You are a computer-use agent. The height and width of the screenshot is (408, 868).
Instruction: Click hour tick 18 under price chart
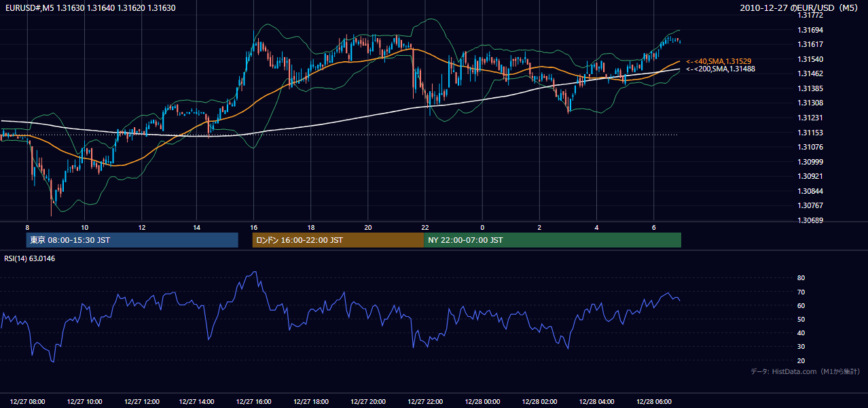click(311, 227)
